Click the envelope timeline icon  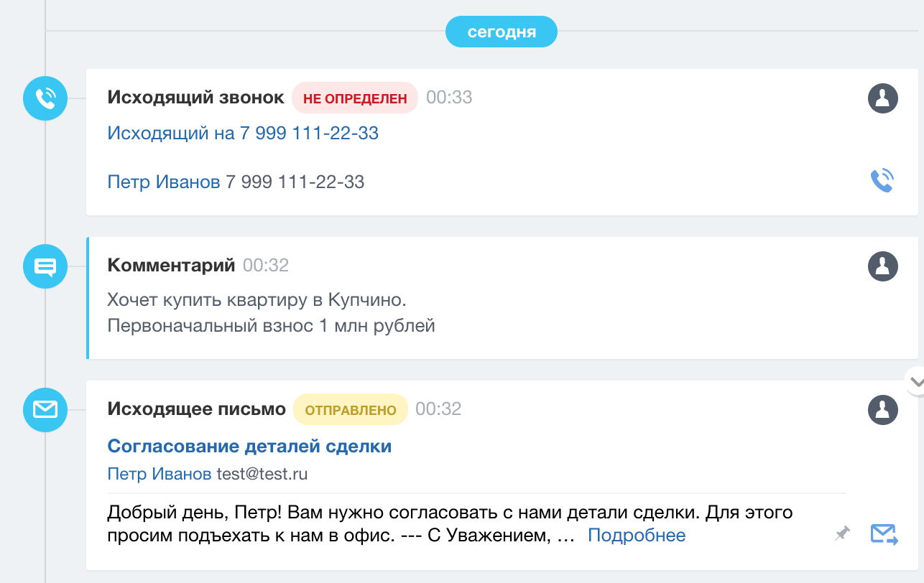pyautogui.click(x=45, y=410)
